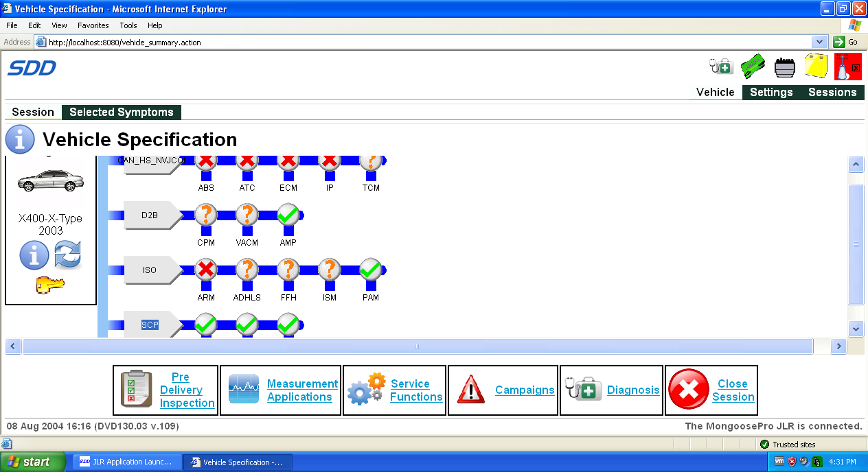Open the address bar dropdown arrow

pos(819,42)
